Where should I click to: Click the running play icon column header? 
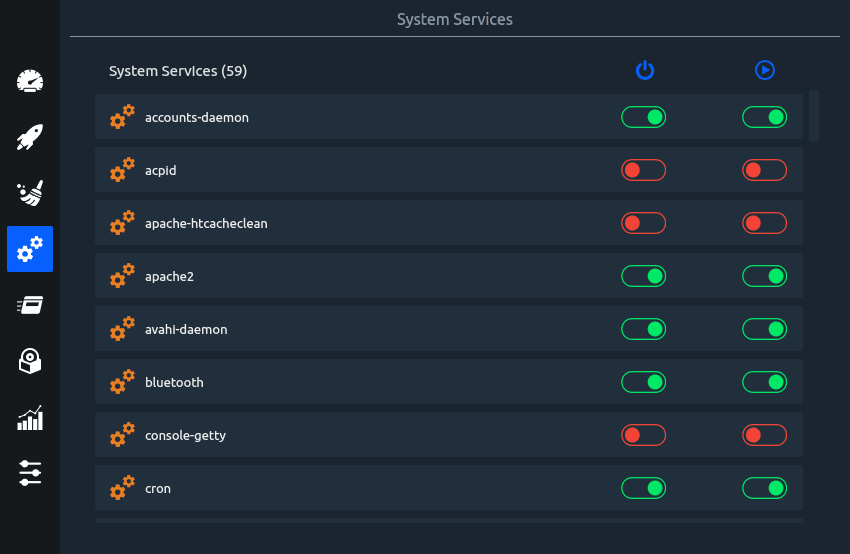click(765, 70)
